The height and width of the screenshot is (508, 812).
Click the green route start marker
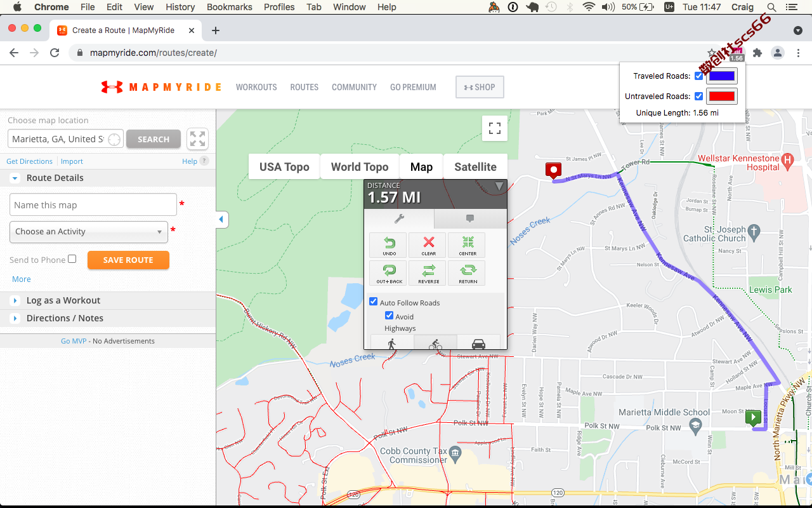[753, 417]
